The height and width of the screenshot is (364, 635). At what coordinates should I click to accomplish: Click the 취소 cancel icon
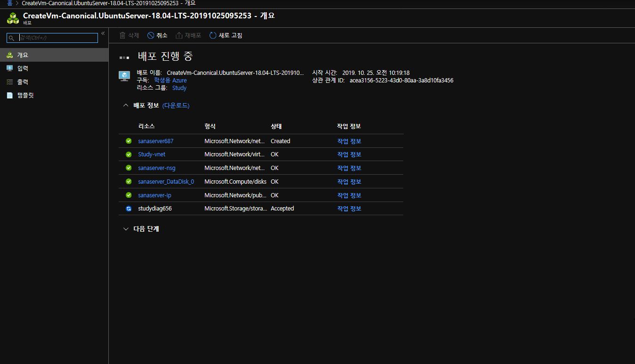coord(151,35)
